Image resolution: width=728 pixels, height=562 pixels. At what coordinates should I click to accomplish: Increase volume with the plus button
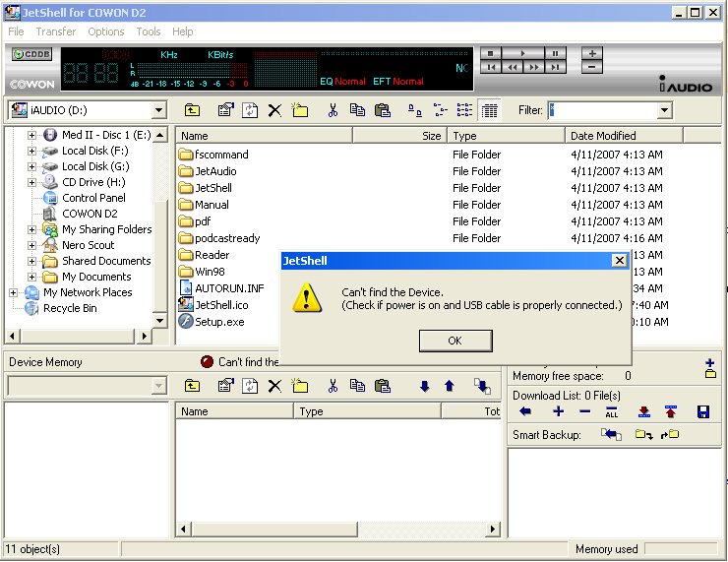point(592,54)
